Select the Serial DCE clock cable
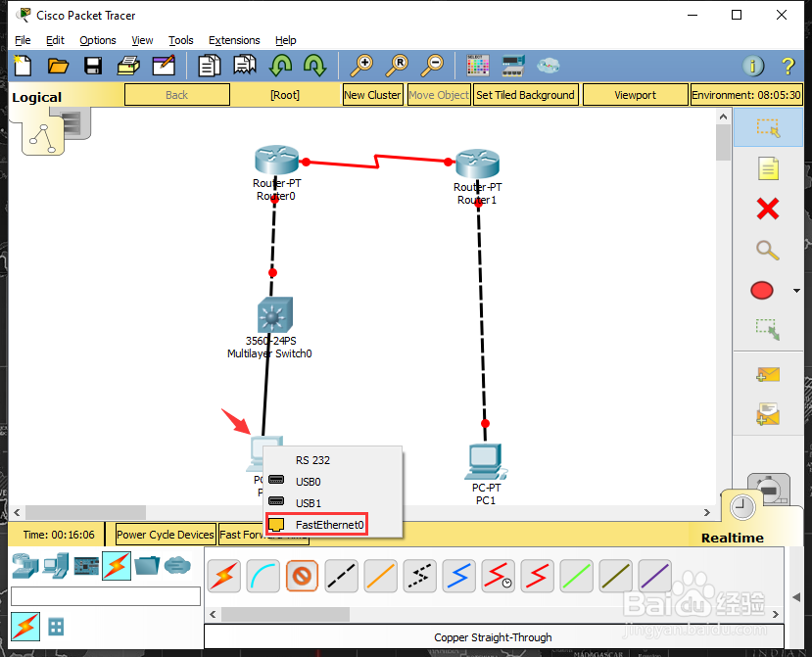Viewport: 812px width, 657px height. (498, 576)
